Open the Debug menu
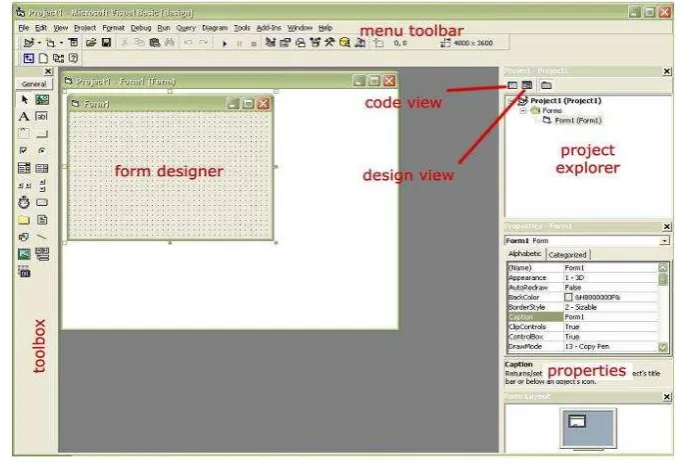The width and height of the screenshot is (691, 468). click(141, 28)
